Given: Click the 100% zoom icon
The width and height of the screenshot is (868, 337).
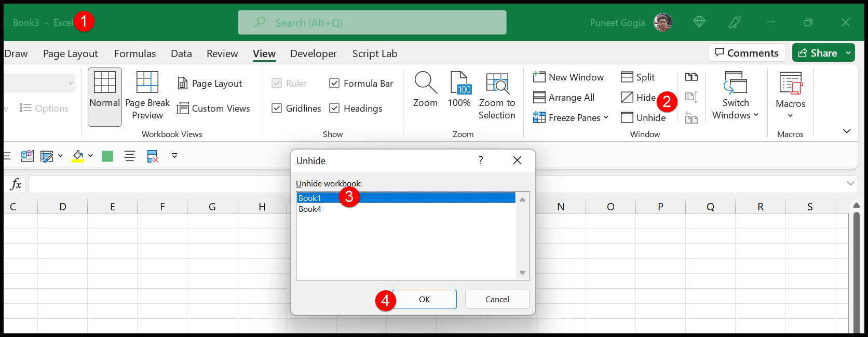Looking at the screenshot, I should click(459, 83).
